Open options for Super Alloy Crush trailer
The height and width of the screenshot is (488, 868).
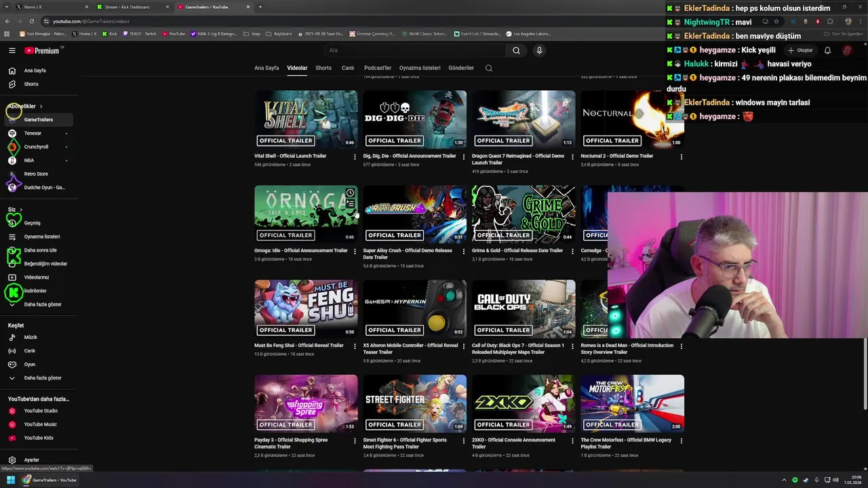464,251
